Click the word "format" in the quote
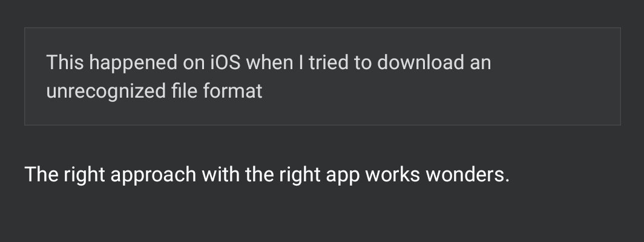This screenshot has width=644, height=242. 232,91
